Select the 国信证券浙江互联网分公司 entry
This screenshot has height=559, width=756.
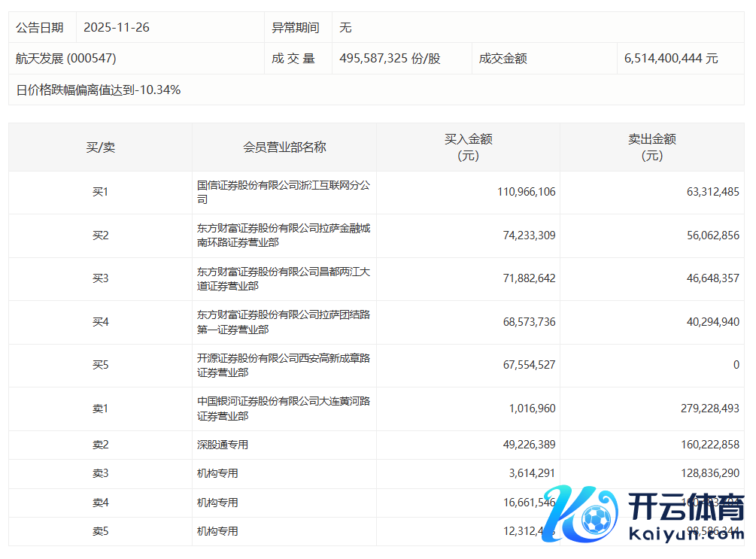click(283, 193)
